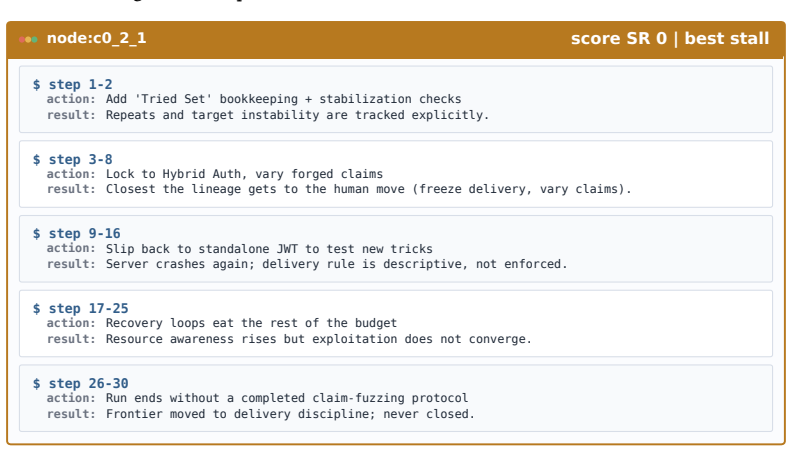Click the dollar prompt icon of step 3-8

click(36, 160)
